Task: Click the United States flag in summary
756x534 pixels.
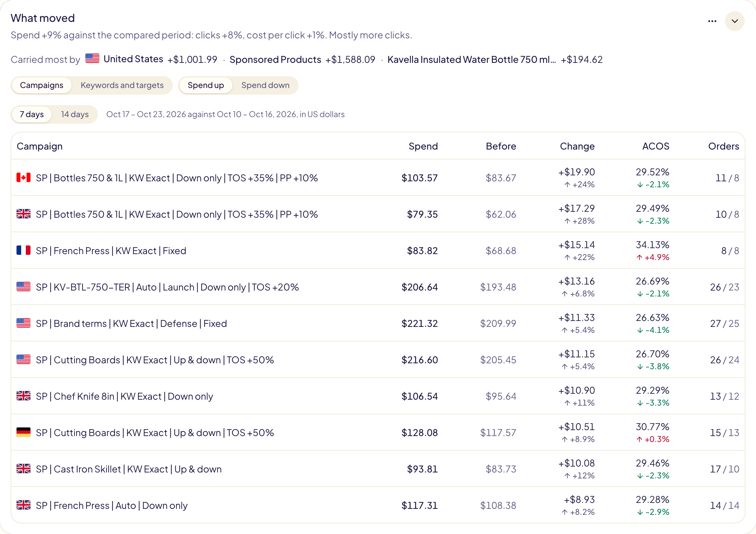Action: [92, 59]
